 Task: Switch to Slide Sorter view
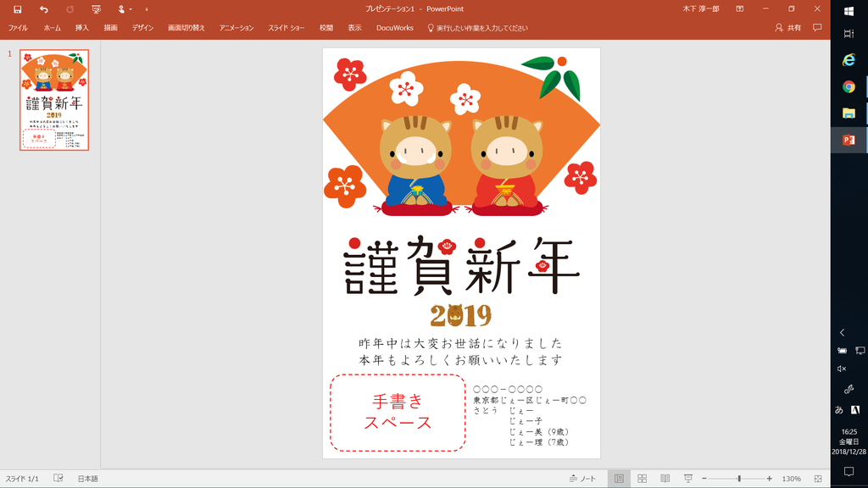tap(643, 479)
